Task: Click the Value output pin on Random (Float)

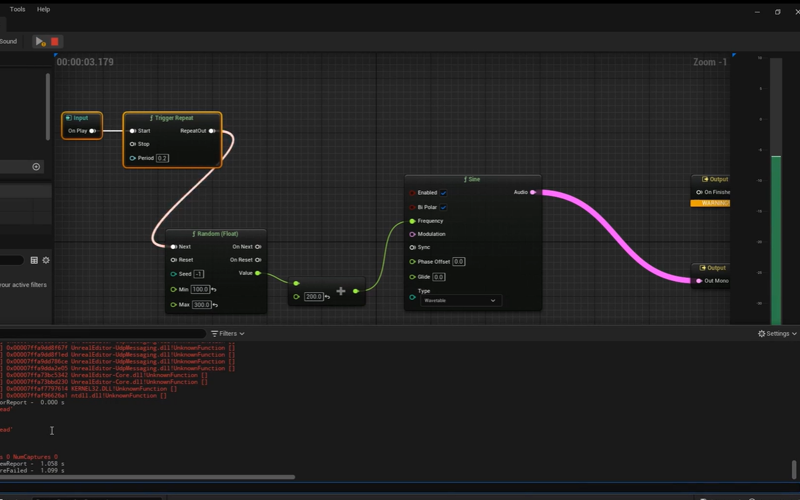Action: (258, 273)
